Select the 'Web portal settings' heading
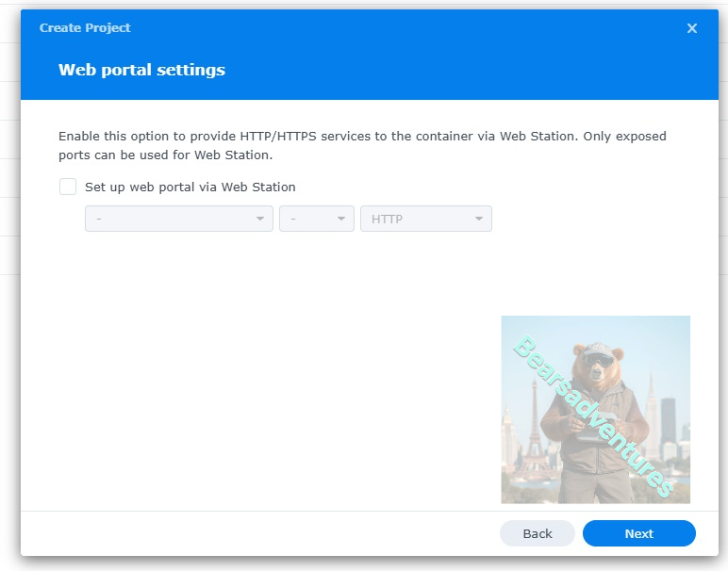Image resolution: width=728 pixels, height=571 pixels. (x=141, y=70)
